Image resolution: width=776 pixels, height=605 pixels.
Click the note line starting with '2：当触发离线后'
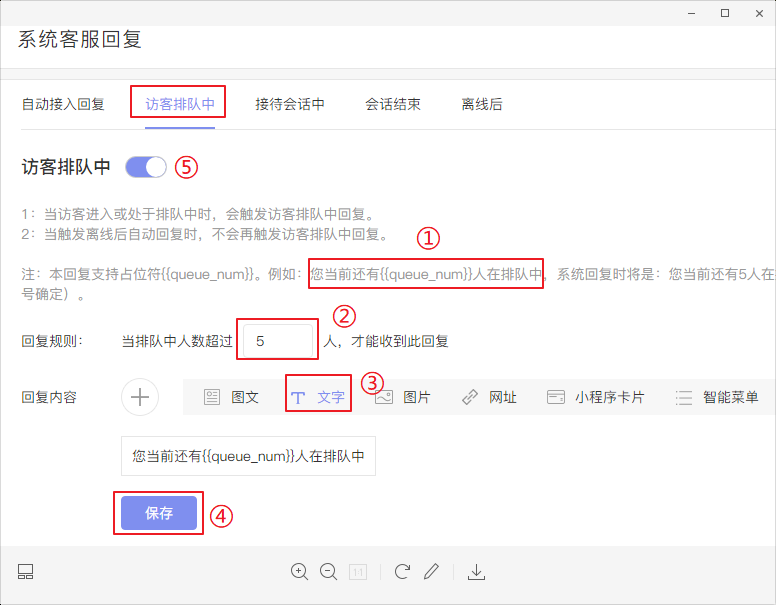tap(206, 234)
